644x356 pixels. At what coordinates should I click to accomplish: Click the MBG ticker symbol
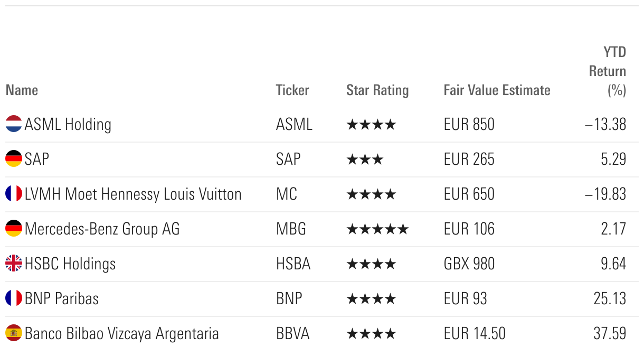point(291,229)
